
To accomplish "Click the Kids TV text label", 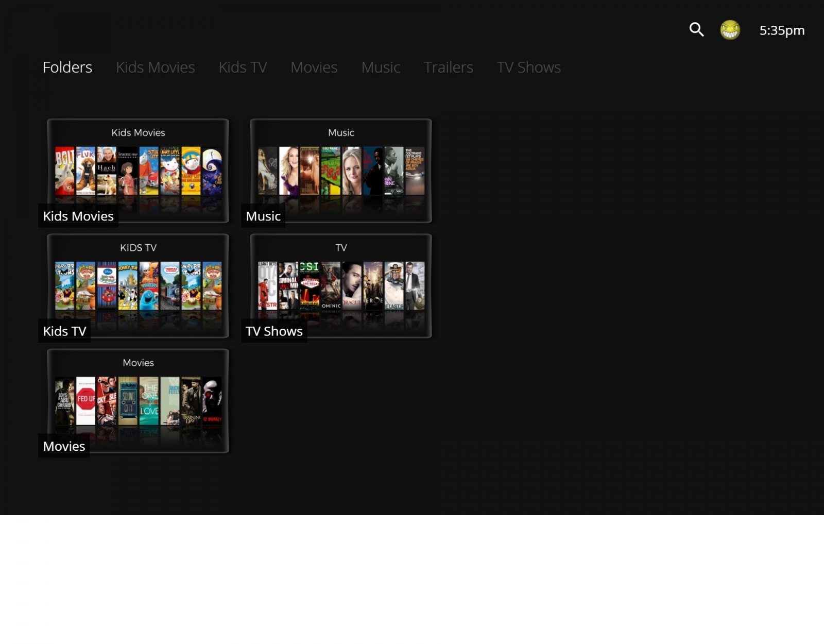I will click(64, 331).
